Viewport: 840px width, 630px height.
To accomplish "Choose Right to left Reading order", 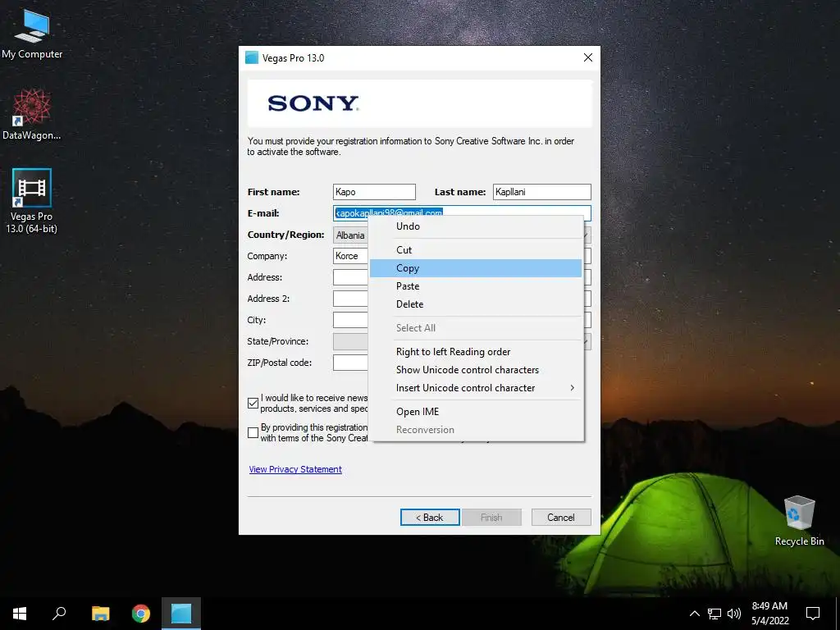I will pos(476,352).
